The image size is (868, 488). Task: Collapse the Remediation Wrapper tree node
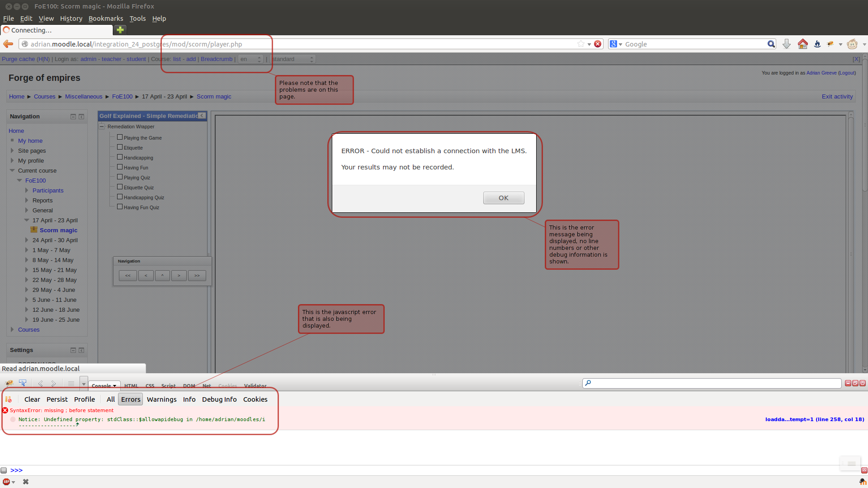click(102, 127)
